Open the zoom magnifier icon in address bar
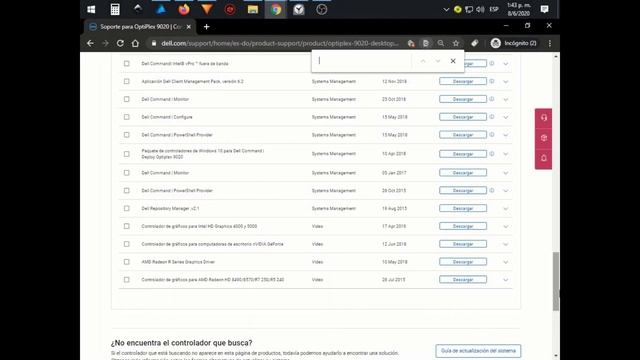 441,43
